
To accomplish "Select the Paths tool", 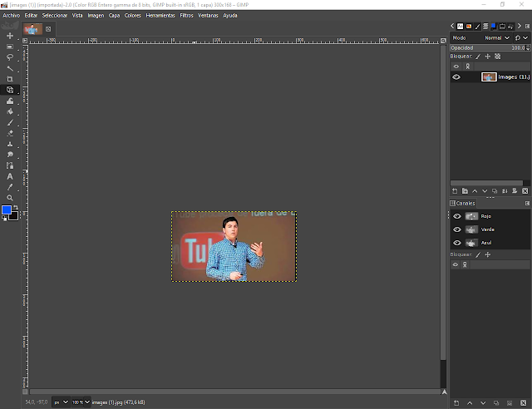I will (10, 165).
